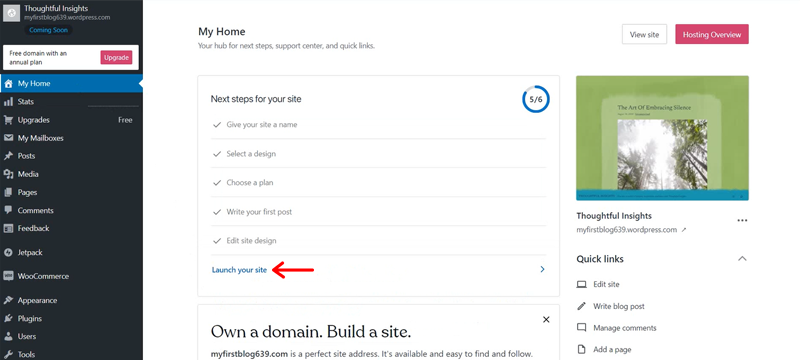This screenshot has width=800, height=360.
Task: Click the myfirstblog639.wordpress.com link under preview
Action: click(x=627, y=230)
